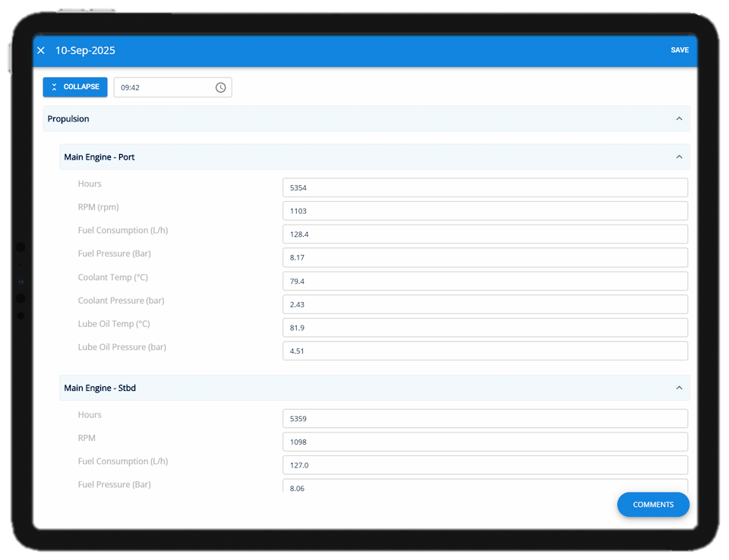
Task: Edit Port RPM field 1103
Action: point(485,211)
